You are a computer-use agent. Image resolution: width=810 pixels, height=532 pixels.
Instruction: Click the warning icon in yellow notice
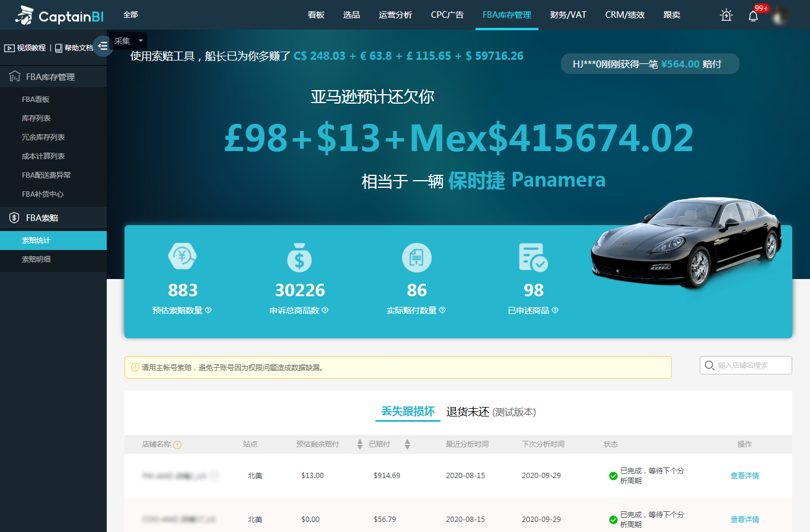[135, 367]
